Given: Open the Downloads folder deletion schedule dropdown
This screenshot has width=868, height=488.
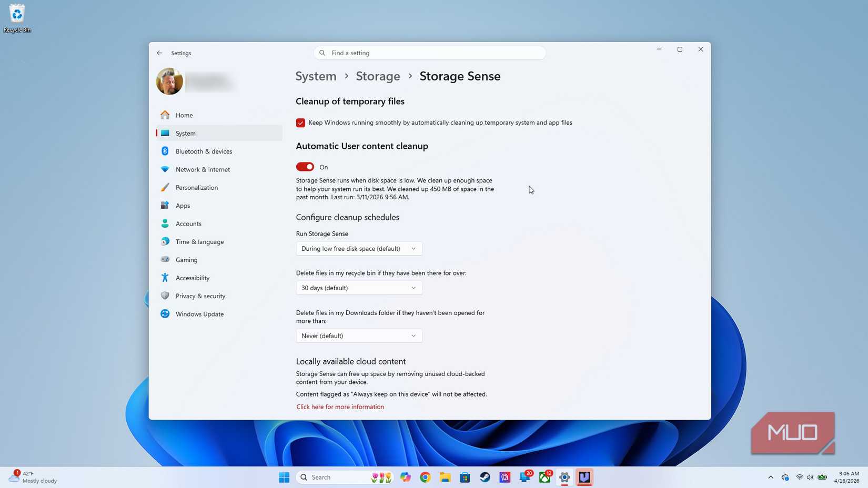Looking at the screenshot, I should pos(359,335).
